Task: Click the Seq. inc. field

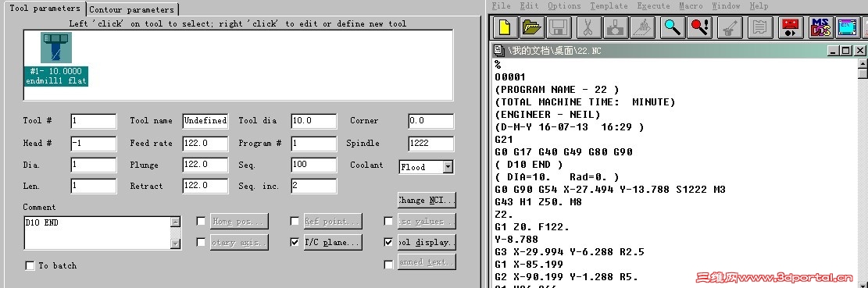Action: click(x=314, y=187)
